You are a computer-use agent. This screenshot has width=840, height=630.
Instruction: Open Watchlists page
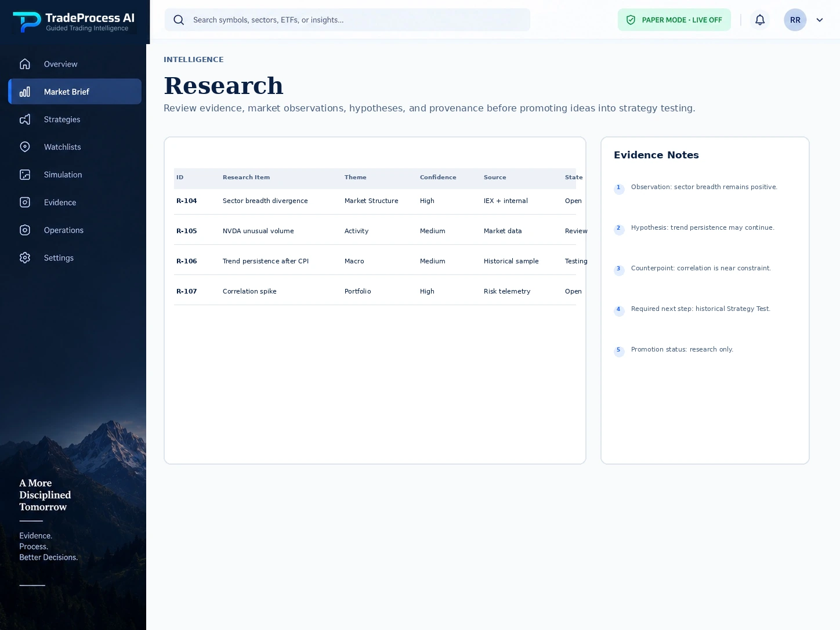coord(75,147)
